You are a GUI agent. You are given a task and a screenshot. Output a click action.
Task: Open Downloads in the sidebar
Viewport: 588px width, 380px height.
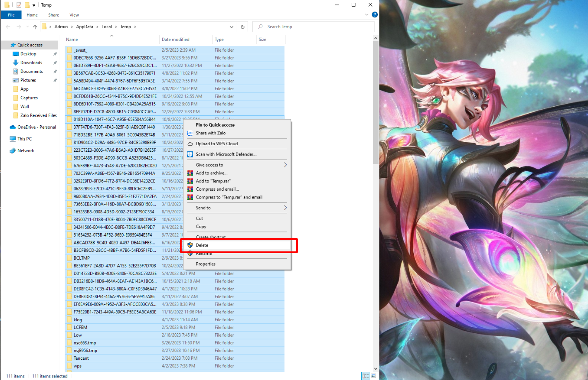31,62
